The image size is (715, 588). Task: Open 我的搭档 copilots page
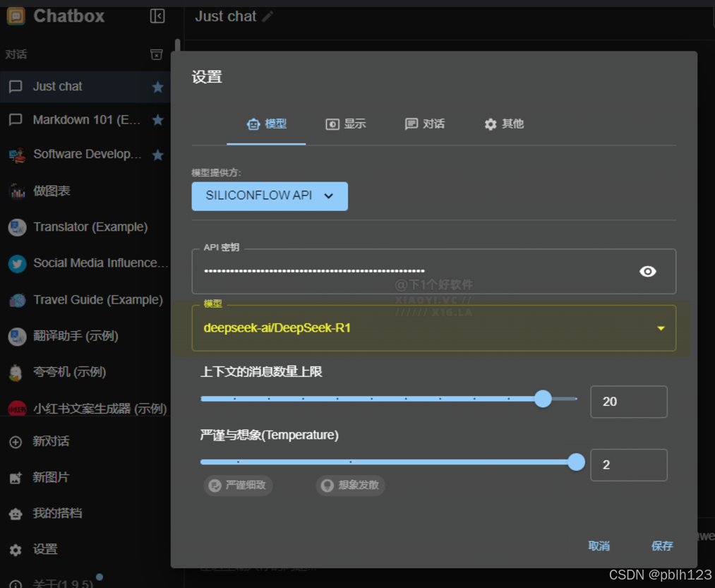pos(85,513)
